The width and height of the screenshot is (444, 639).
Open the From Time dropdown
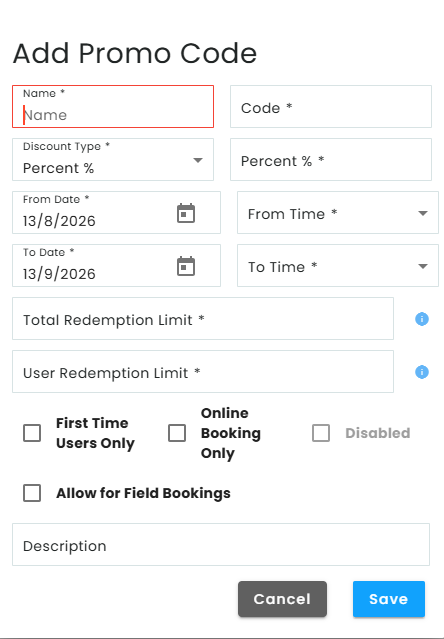point(338,212)
